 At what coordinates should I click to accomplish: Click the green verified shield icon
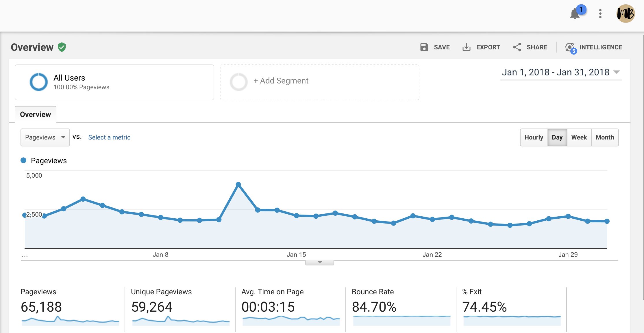(x=62, y=47)
